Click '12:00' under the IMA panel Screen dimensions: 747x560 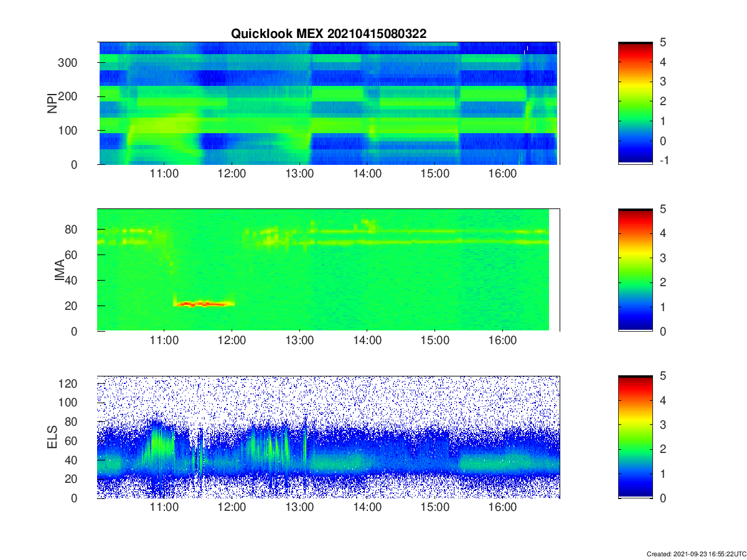coord(232,341)
